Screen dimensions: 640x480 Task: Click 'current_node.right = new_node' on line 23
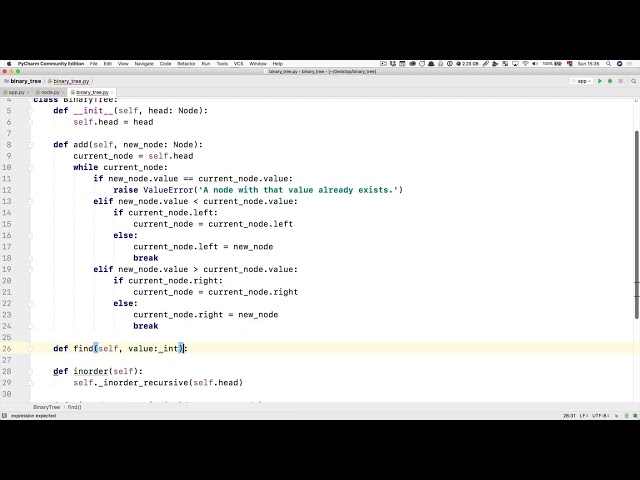(x=206, y=315)
